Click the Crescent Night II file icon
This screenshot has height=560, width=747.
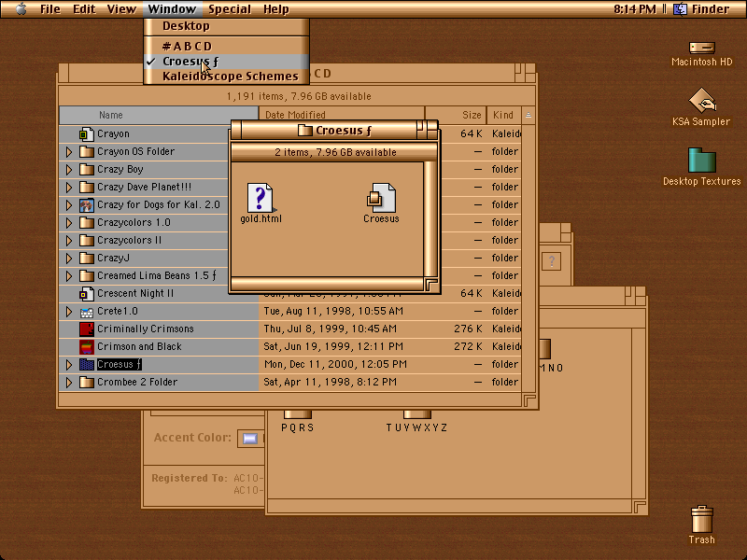pyautogui.click(x=86, y=294)
